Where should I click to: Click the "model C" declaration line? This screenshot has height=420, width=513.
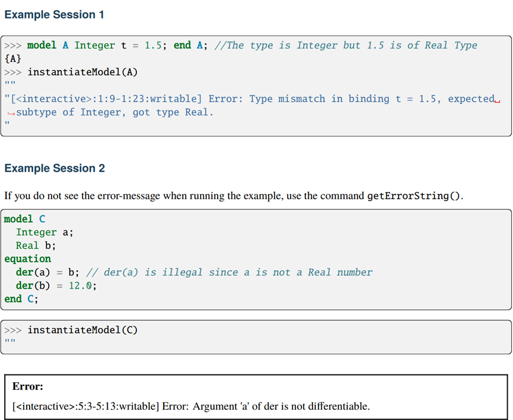pyautogui.click(x=25, y=219)
